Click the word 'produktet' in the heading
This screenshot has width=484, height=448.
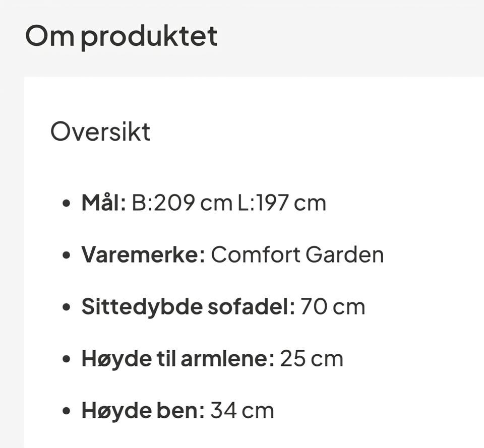point(149,38)
